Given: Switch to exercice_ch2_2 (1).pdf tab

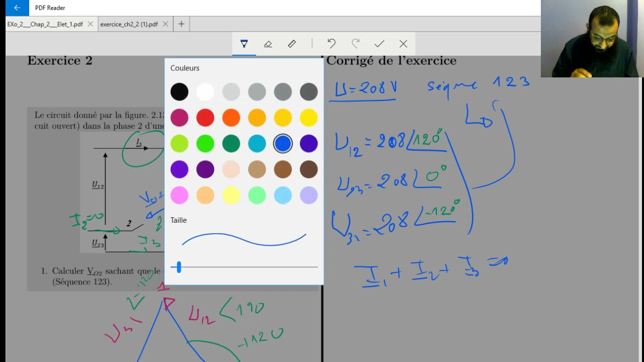Looking at the screenshot, I should pyautogui.click(x=129, y=24).
